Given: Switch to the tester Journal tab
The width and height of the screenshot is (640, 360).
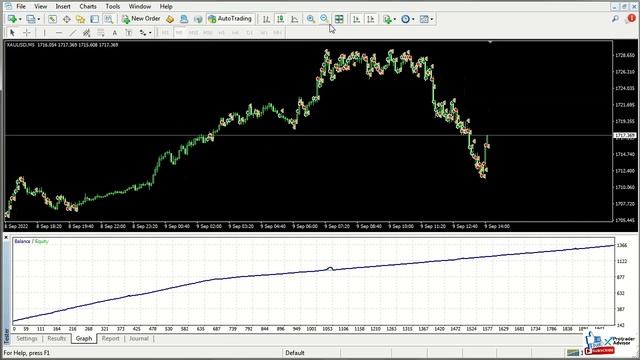Looking at the screenshot, I should (139, 338).
